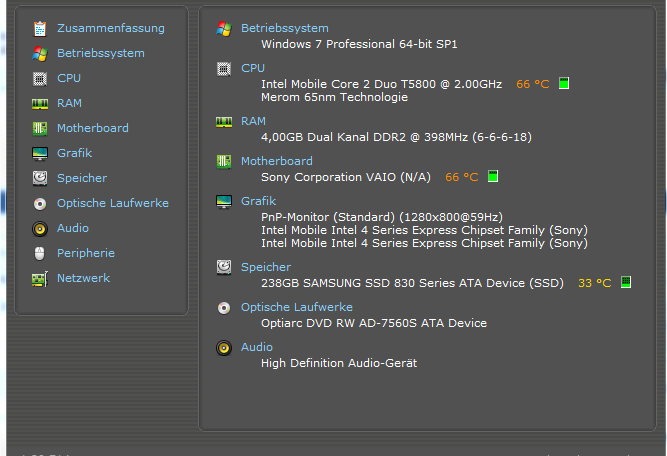The image size is (667, 456).
Task: Click the RAM module icon in sidebar
Action: click(x=40, y=104)
